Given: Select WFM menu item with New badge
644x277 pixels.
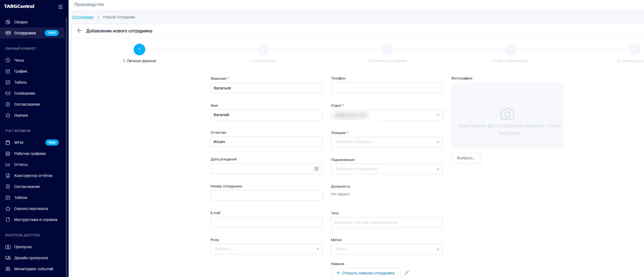Looking at the screenshot, I should pyautogui.click(x=19, y=142).
